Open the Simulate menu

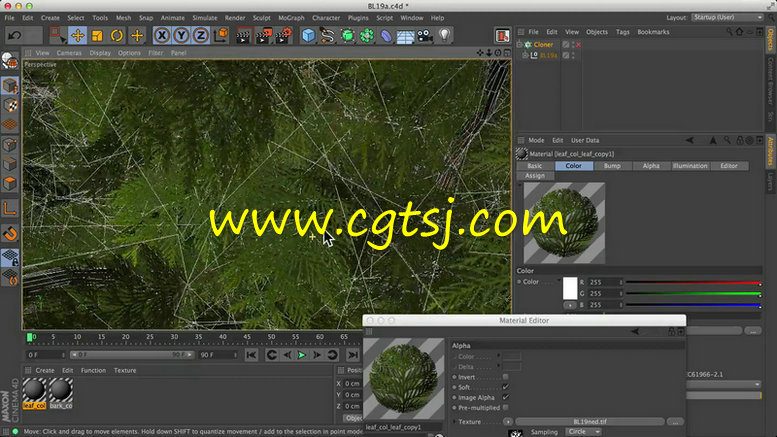(205, 18)
